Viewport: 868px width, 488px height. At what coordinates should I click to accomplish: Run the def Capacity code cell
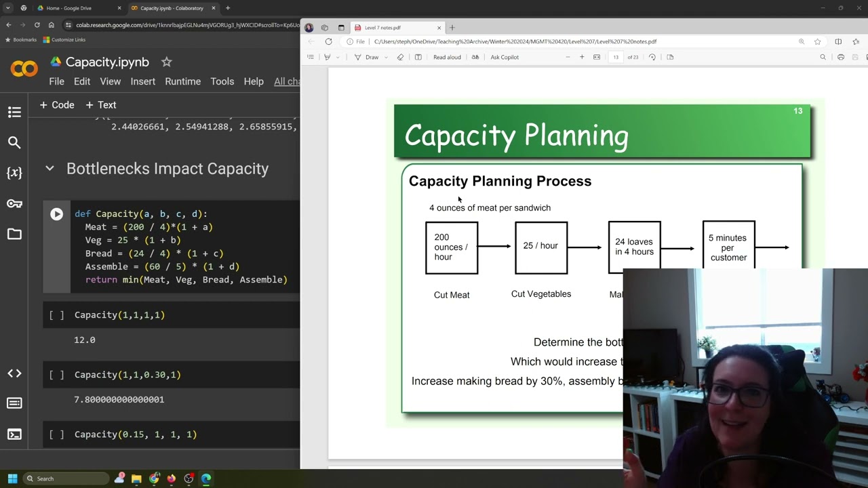pyautogui.click(x=57, y=214)
